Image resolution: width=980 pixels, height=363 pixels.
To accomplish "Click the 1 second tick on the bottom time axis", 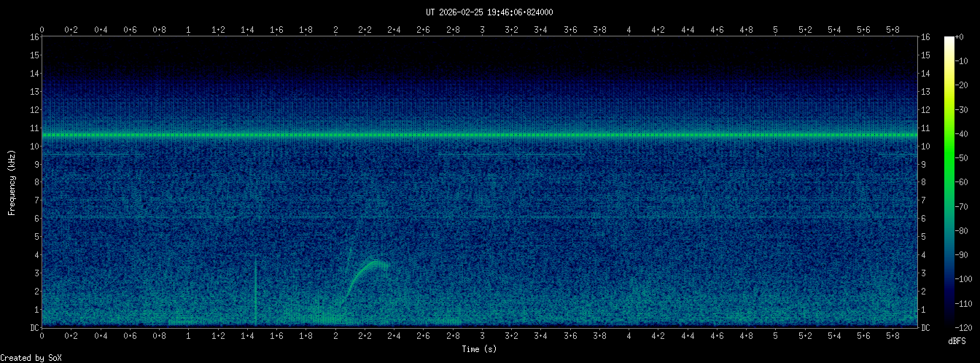I will coord(189,337).
